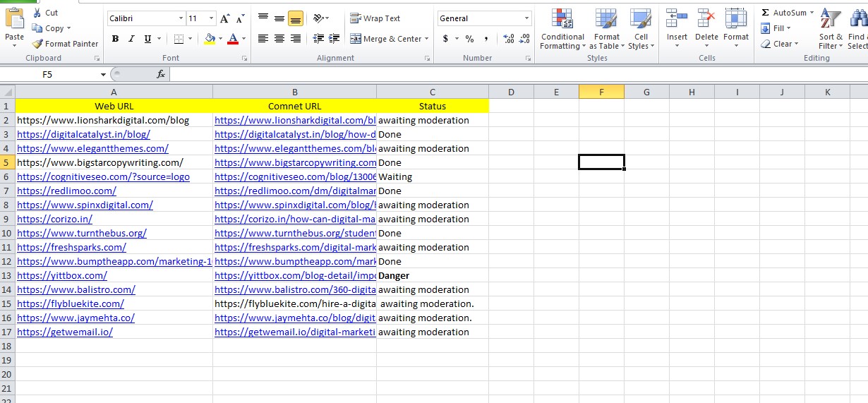868x403 pixels.
Task: Toggle Merge & Center
Action: point(386,39)
